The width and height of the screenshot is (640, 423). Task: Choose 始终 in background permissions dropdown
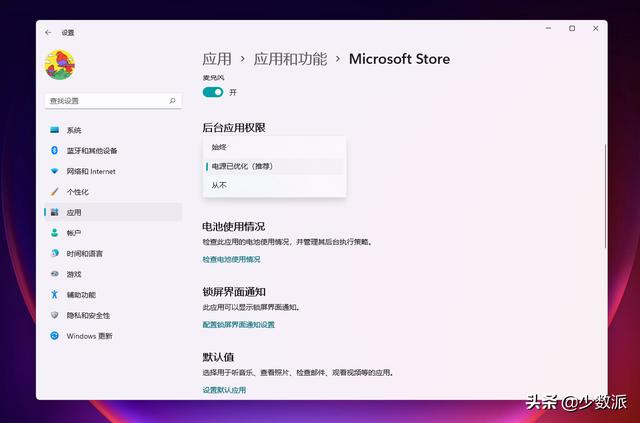click(x=219, y=147)
